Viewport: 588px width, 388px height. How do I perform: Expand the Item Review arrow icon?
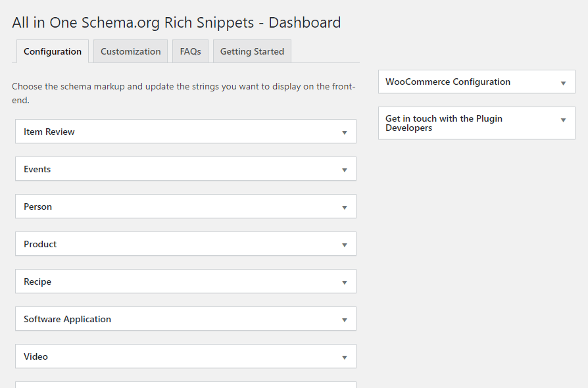[x=344, y=132]
